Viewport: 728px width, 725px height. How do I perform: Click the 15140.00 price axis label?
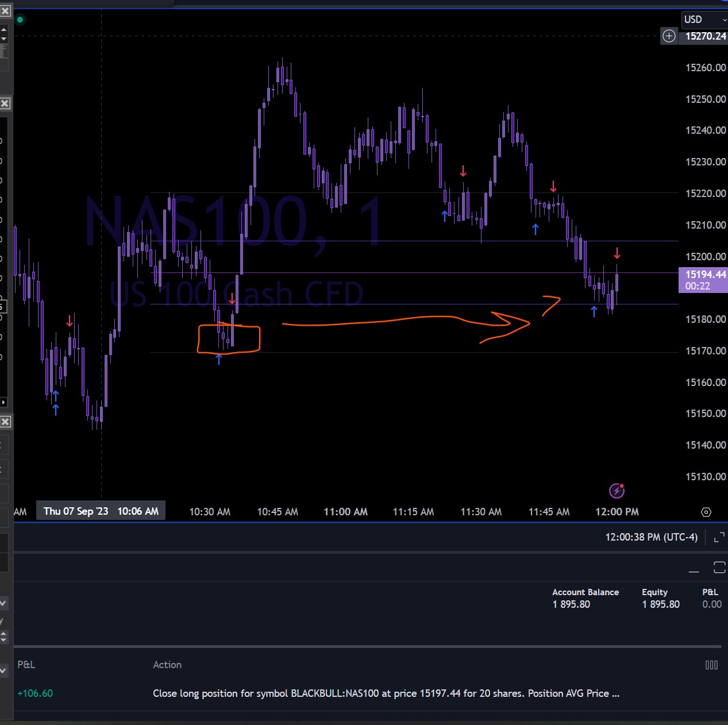pos(706,445)
